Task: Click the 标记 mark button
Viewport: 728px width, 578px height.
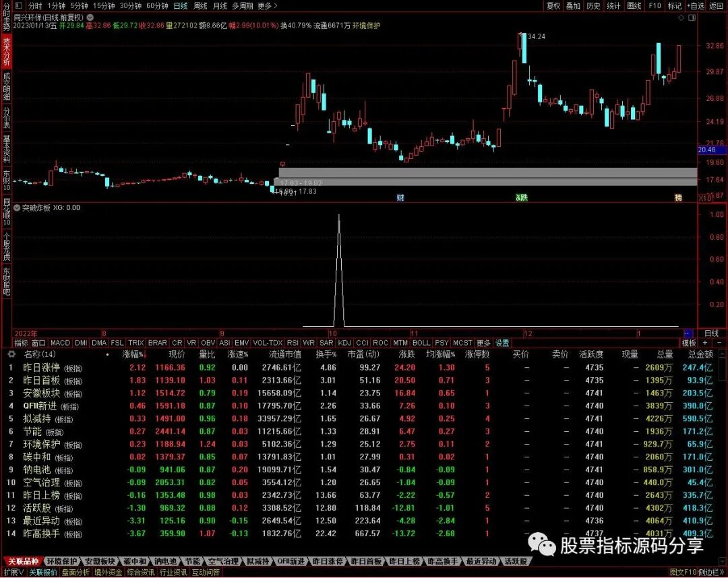Action: pos(675,5)
